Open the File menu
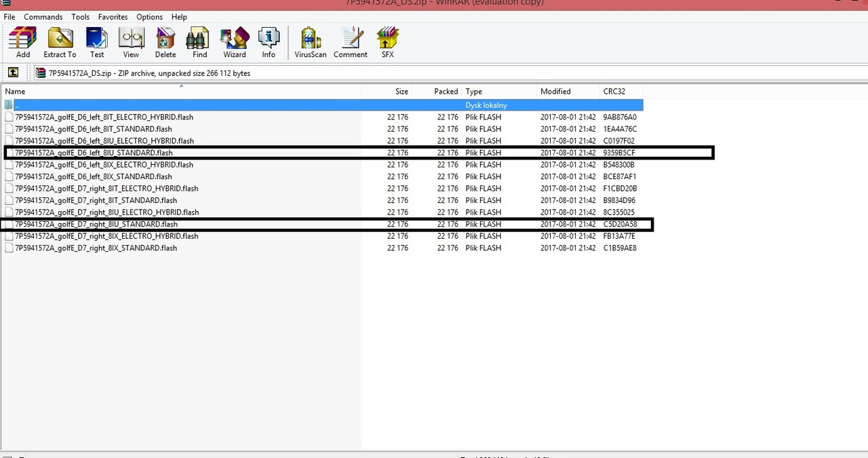 coord(9,17)
